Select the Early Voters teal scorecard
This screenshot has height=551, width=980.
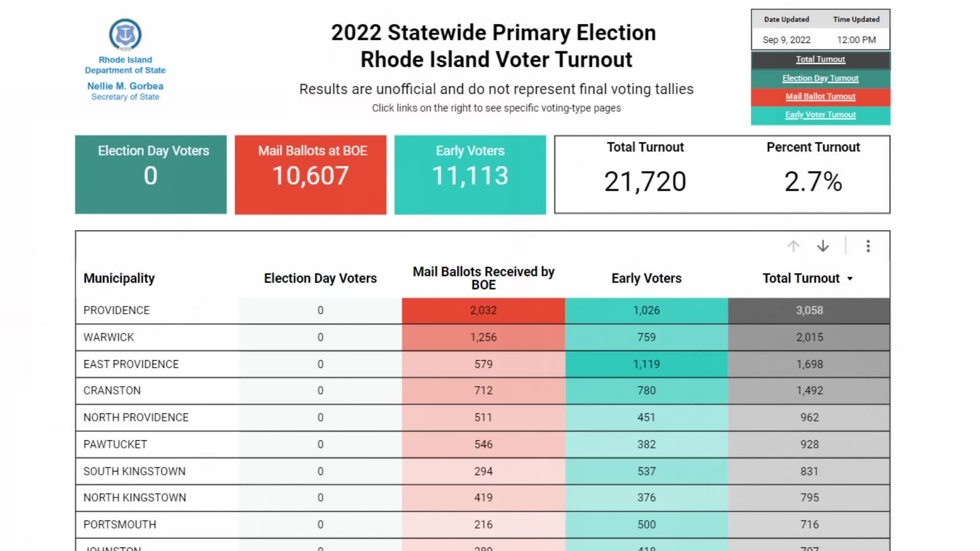[x=470, y=174]
